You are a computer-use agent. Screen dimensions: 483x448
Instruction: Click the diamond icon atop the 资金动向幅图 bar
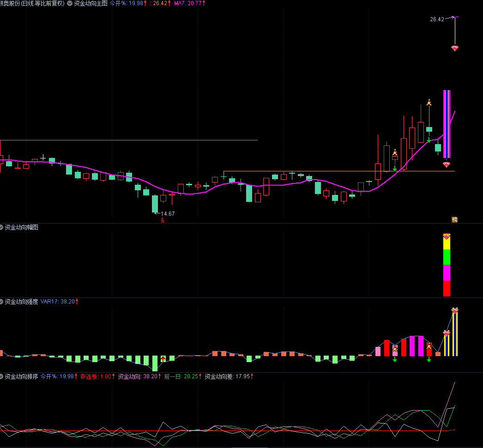click(x=447, y=236)
